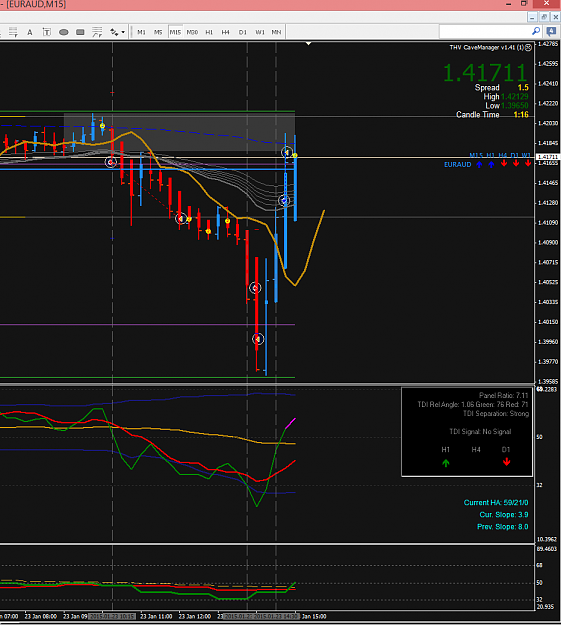Screen dimensions: 561x625
Task: Click the highlighted 2015.01.23 10:15 time marker
Action: coord(112,616)
